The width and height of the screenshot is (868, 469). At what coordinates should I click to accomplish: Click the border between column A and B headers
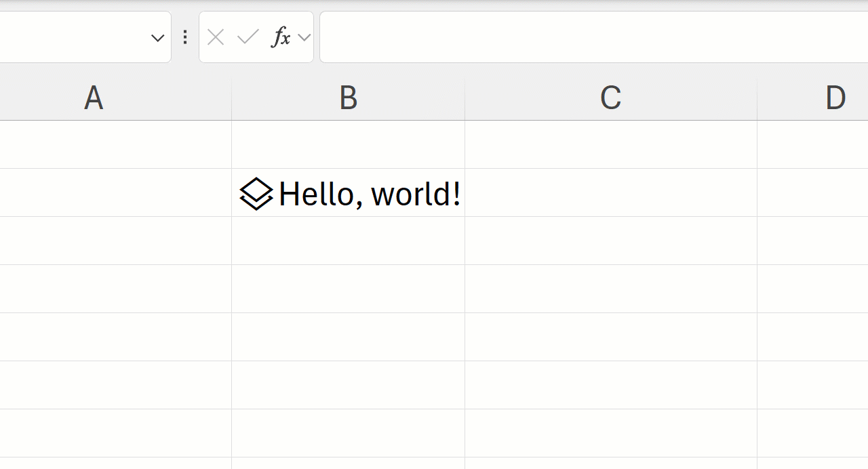tap(231, 98)
